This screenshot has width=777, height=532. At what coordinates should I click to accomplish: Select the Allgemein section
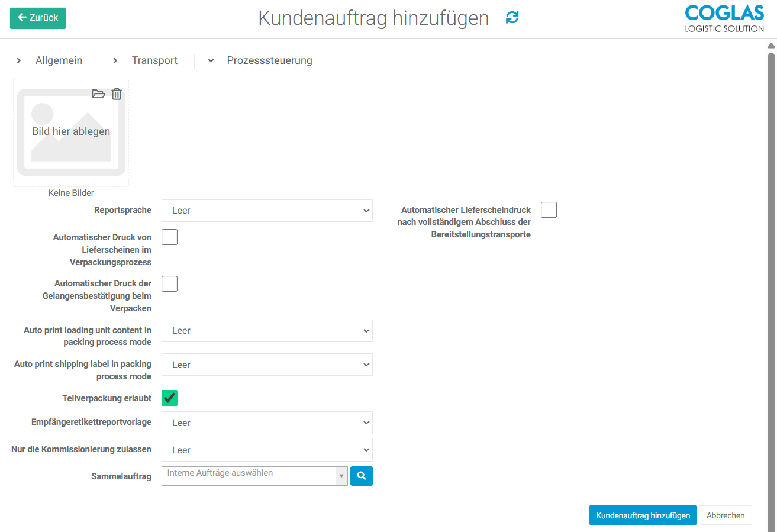tap(59, 60)
